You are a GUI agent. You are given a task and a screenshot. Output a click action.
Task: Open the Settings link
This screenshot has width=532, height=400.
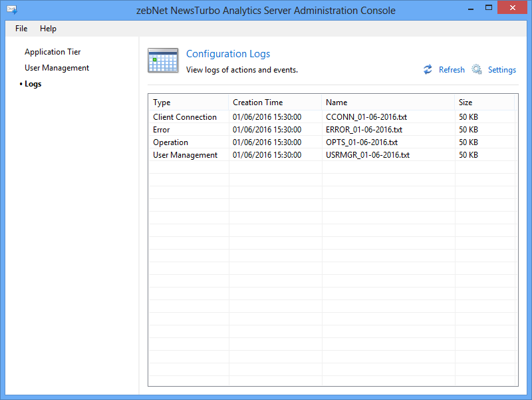click(x=502, y=70)
